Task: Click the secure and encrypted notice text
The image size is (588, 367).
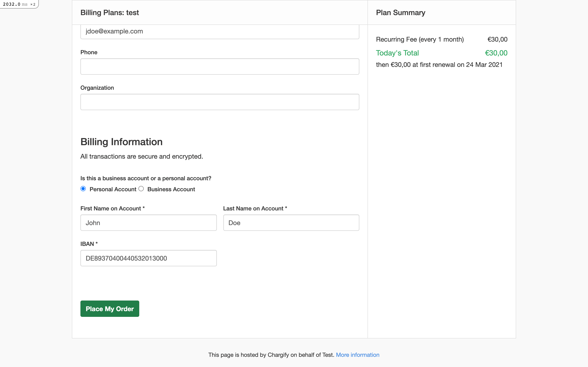Action: coord(142,156)
